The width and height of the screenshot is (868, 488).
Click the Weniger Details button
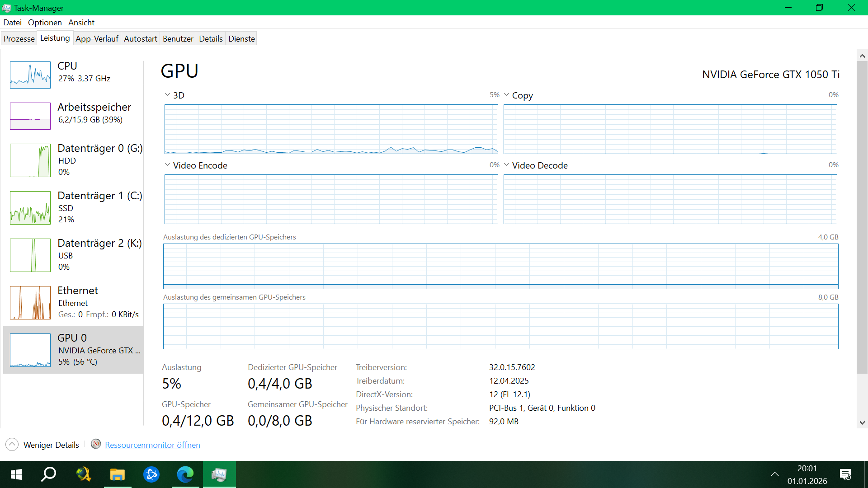[51, 445]
